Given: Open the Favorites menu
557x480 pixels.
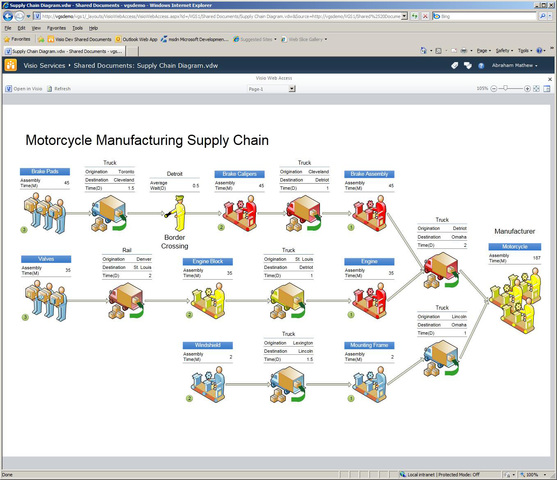Looking at the screenshot, I should (56, 28).
